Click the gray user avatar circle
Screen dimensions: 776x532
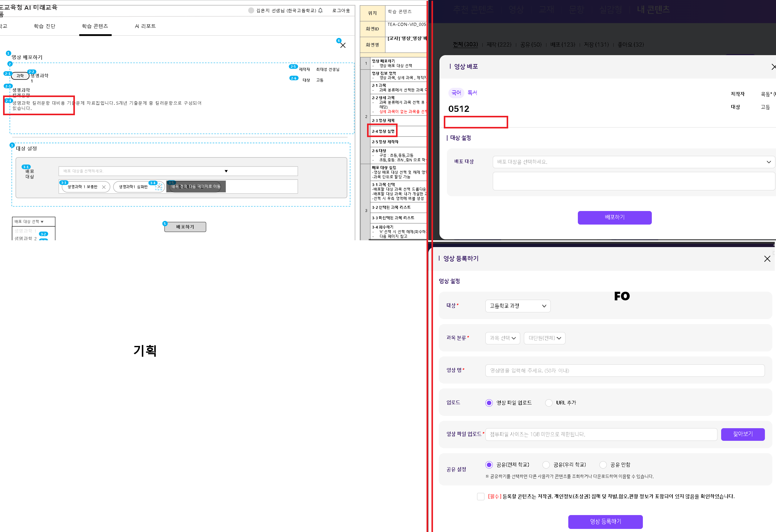pos(251,10)
